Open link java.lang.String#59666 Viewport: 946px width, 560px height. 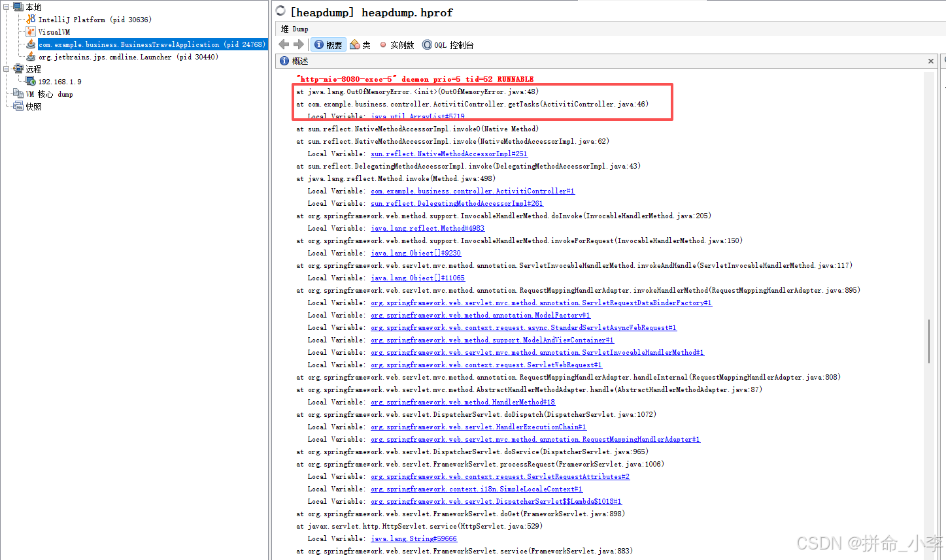[414, 538]
